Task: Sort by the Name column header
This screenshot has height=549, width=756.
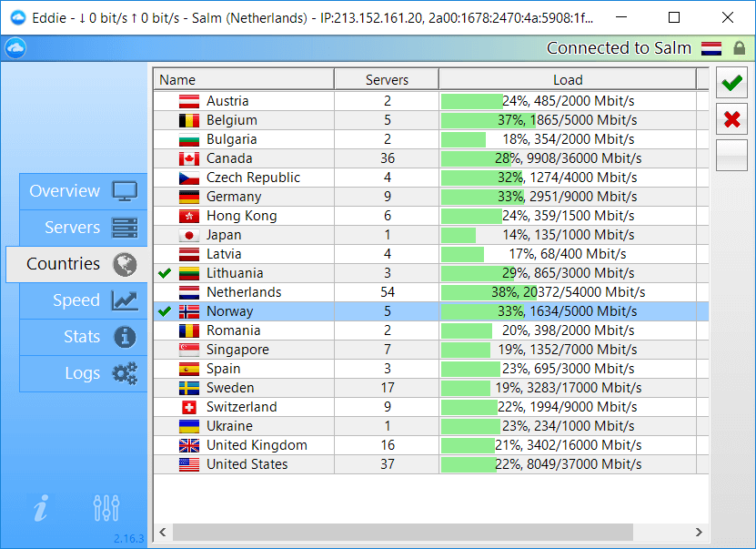Action: pos(244,79)
